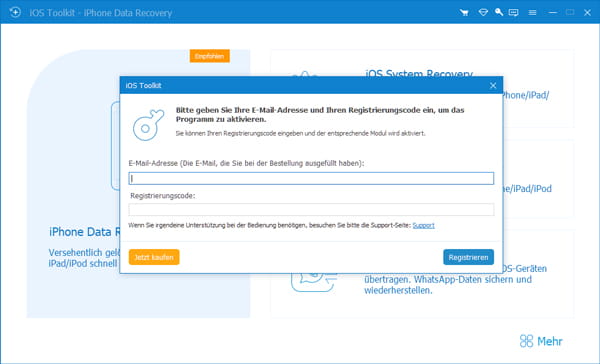Click the WhatsApp transfer chat icon

pos(314,282)
